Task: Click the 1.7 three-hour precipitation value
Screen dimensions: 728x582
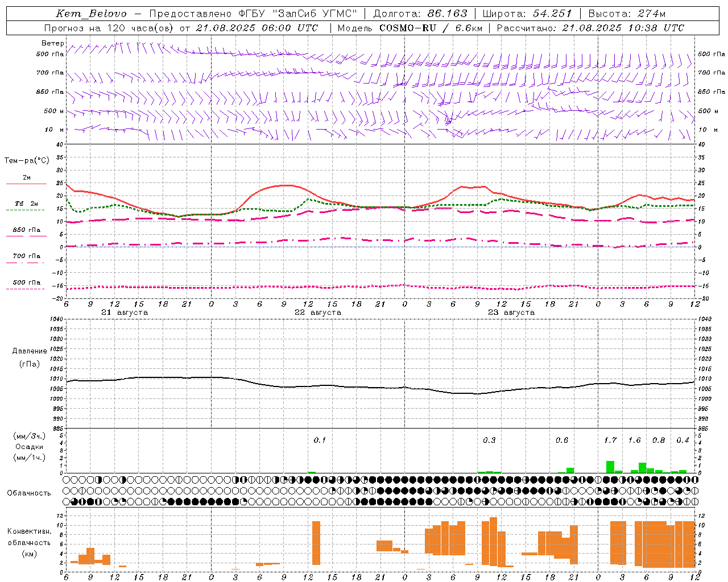Action: 610,440
